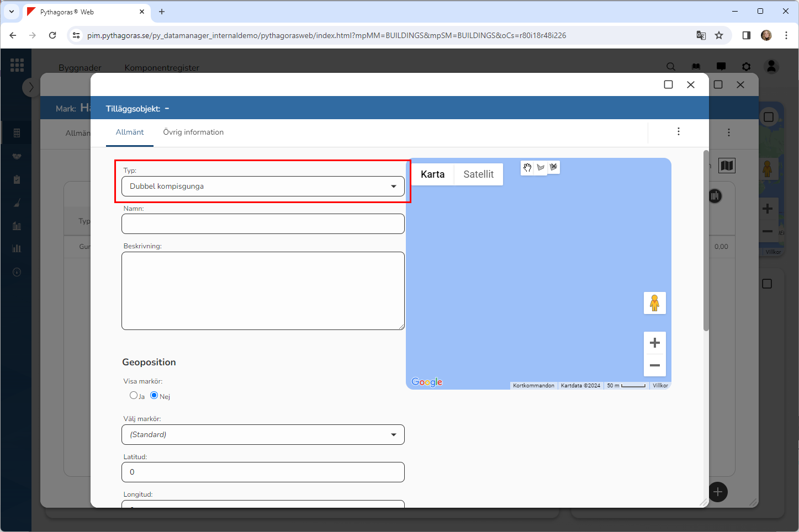Viewport: 799px width, 532px height.
Task: Click the Latitud input field
Action: coord(263,472)
